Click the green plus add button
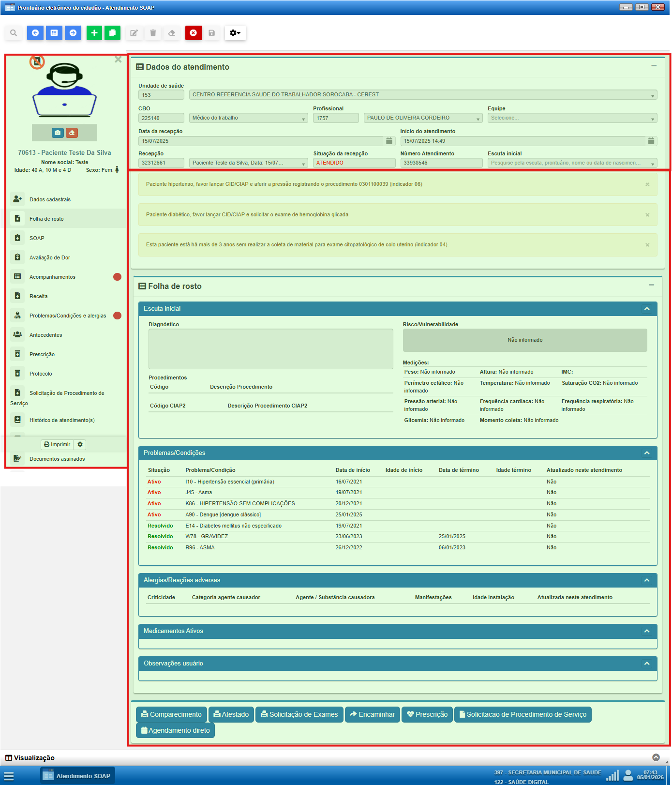Screen dimensions: 672x785 [x=94, y=33]
